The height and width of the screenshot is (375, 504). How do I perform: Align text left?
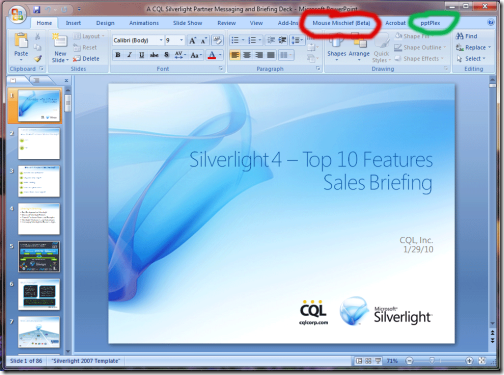(235, 55)
